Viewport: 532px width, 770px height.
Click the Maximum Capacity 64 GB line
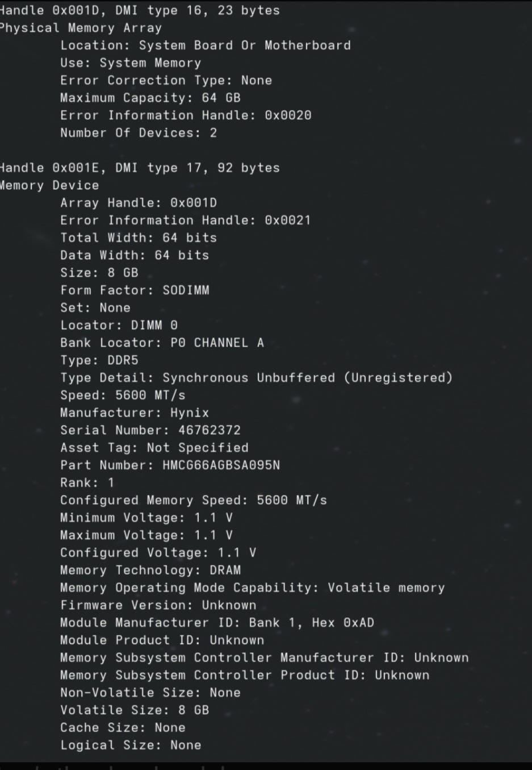point(150,98)
